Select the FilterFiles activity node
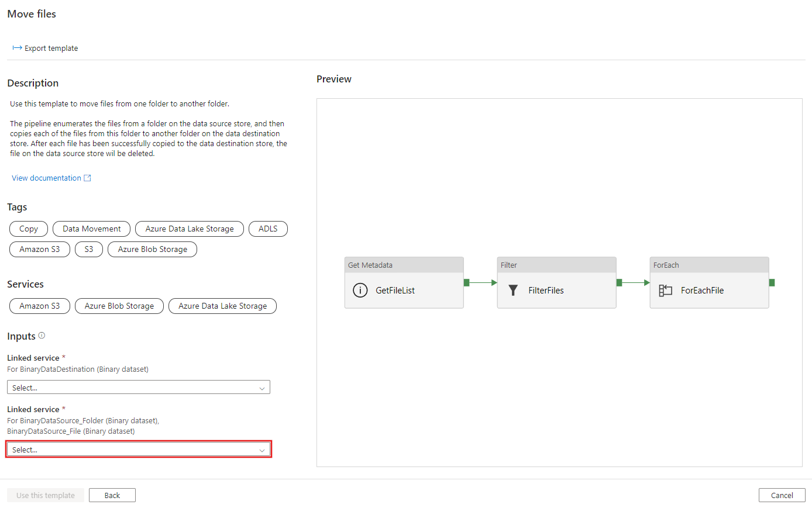The image size is (812, 508). [x=557, y=283]
